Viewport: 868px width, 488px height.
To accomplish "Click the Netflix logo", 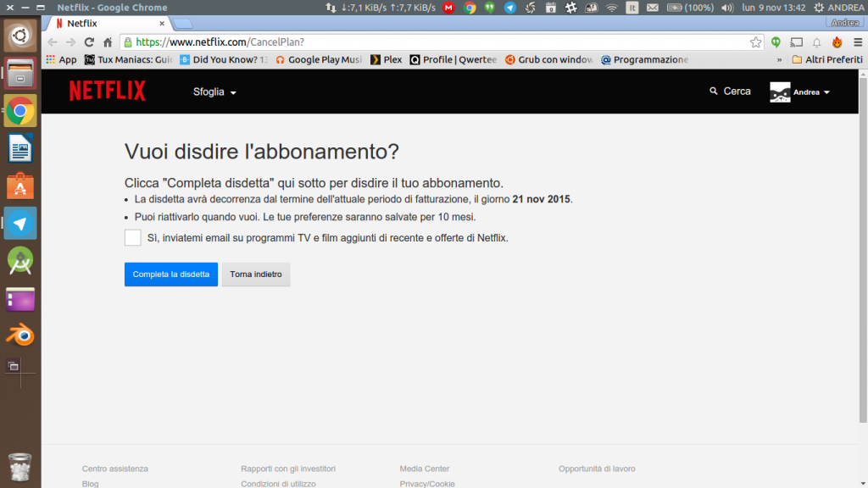I will [x=108, y=91].
